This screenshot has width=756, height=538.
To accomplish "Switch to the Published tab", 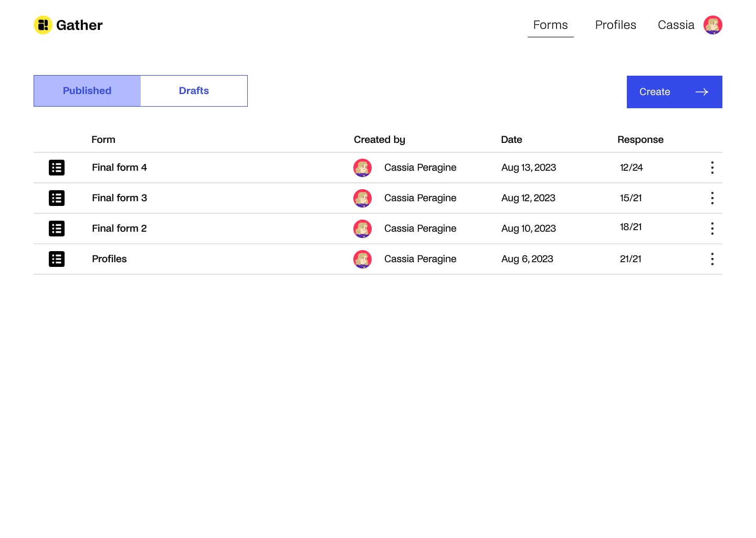I will (x=87, y=91).
